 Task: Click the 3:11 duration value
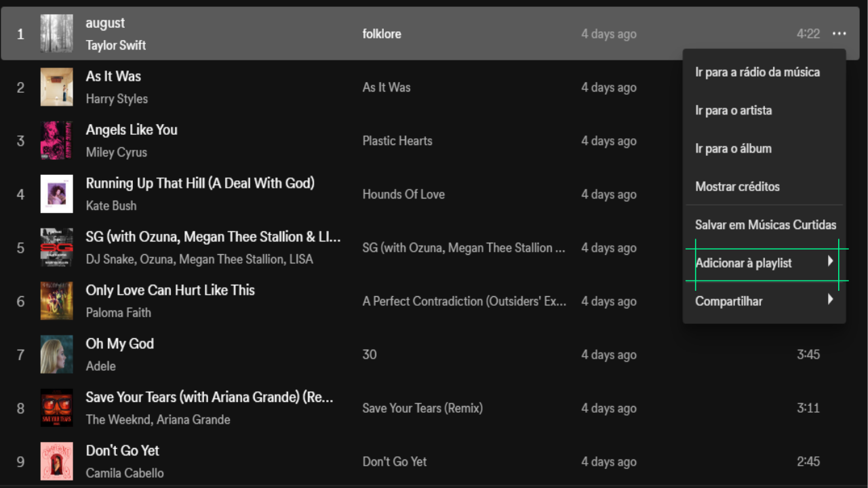[808, 408]
